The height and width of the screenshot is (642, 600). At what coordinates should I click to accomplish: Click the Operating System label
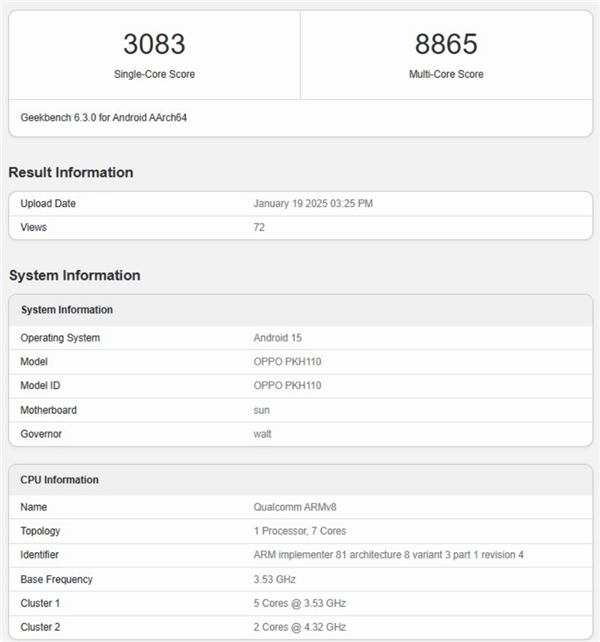(x=60, y=338)
